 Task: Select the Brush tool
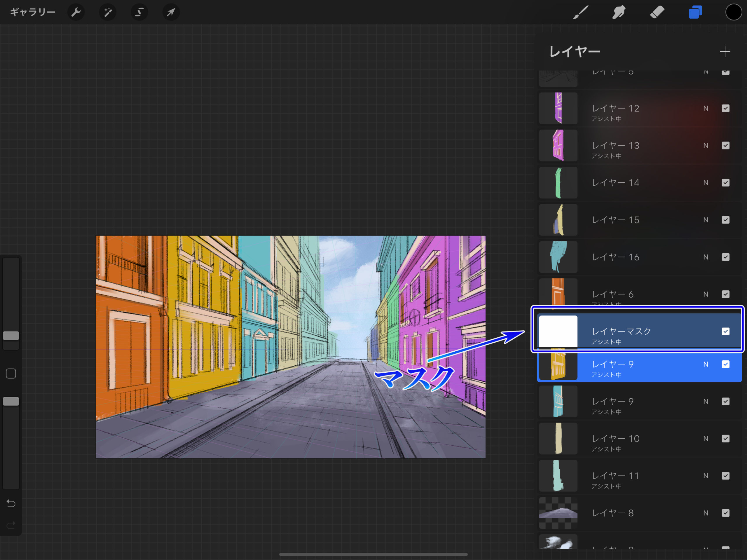580,13
